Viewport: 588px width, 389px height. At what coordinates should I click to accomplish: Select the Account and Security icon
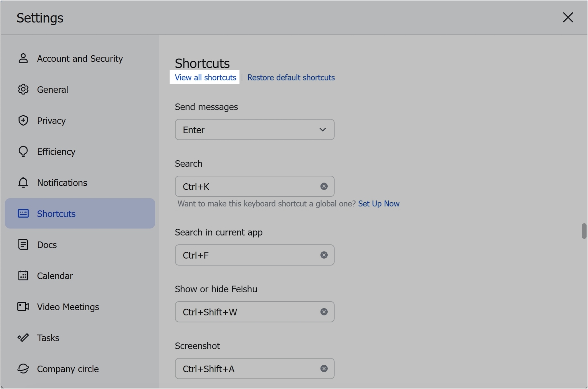23,58
